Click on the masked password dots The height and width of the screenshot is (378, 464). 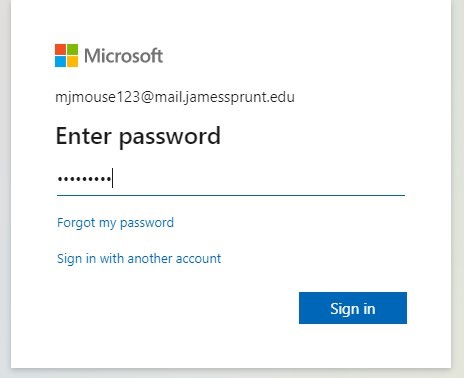point(84,179)
